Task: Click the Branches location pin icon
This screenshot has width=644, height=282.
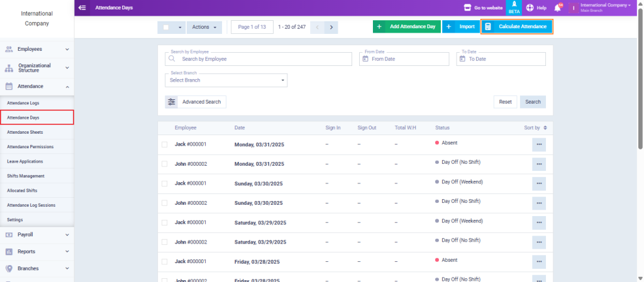Action: coord(9,268)
